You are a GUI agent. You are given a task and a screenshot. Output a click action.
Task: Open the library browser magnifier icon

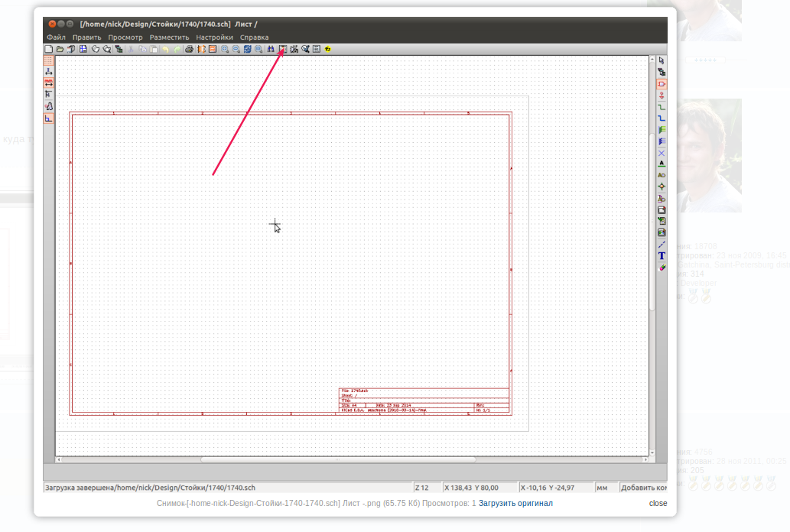coord(107,49)
